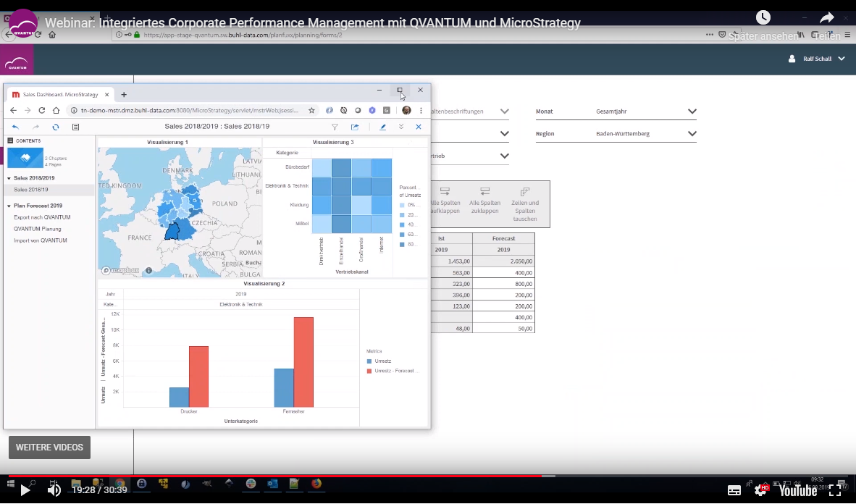Click Chrome's home button in the MicroStrategy window
856x504 pixels.
point(56,110)
